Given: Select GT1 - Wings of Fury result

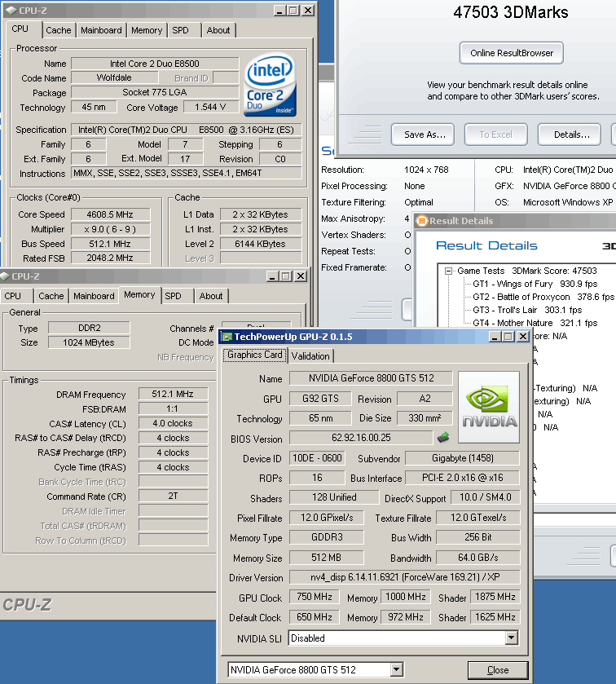Looking at the screenshot, I should [x=535, y=284].
